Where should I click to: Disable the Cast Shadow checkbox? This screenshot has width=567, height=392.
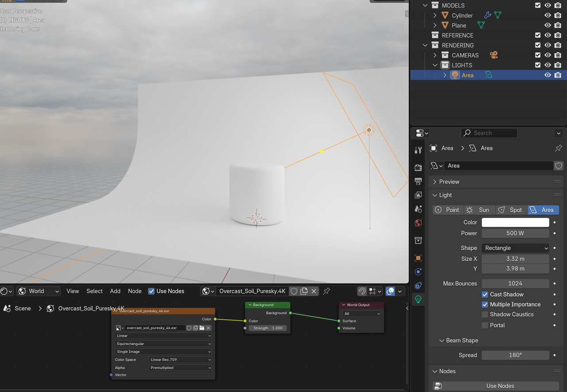click(x=486, y=294)
